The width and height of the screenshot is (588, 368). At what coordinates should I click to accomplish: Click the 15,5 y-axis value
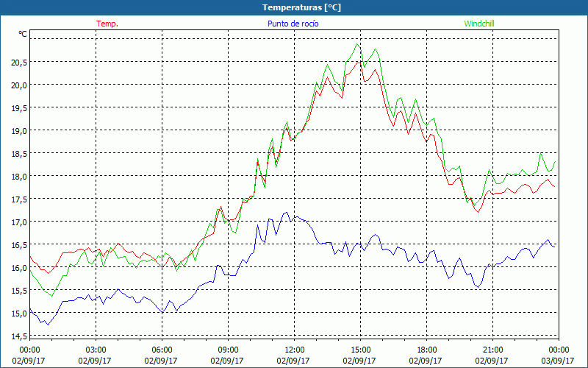tap(19, 291)
